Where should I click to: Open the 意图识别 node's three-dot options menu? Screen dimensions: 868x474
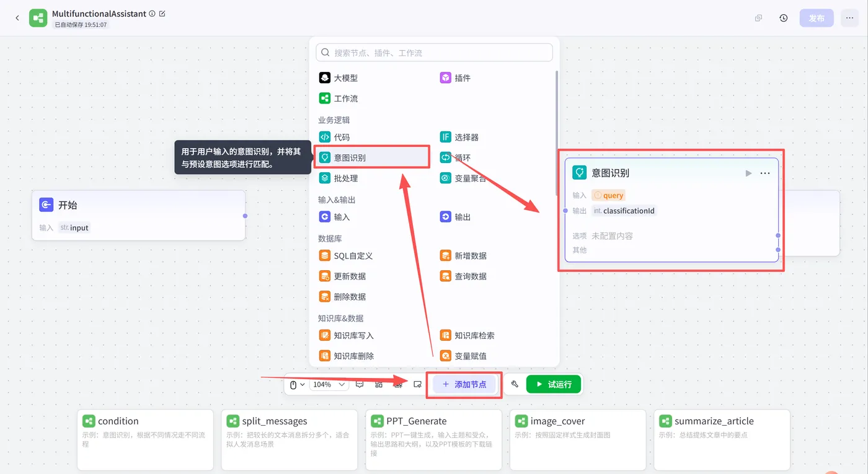[x=765, y=173]
